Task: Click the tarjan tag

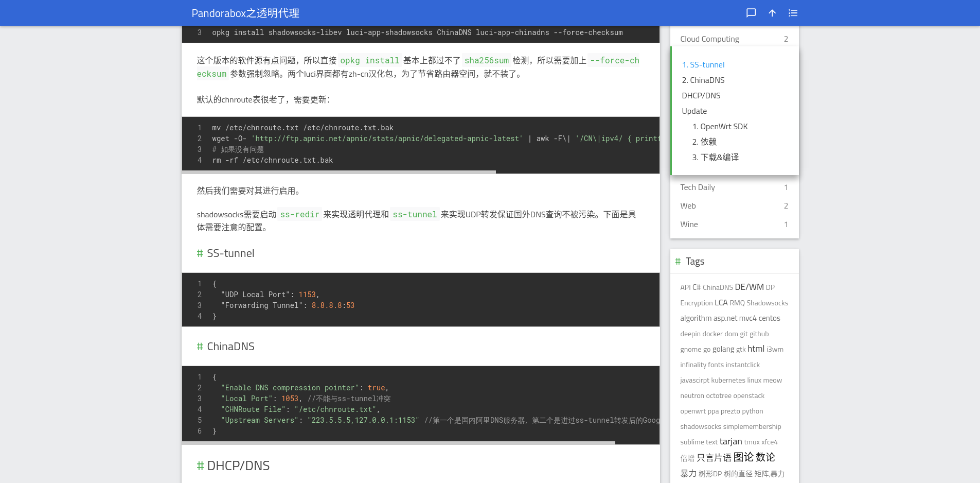Action: [730, 442]
